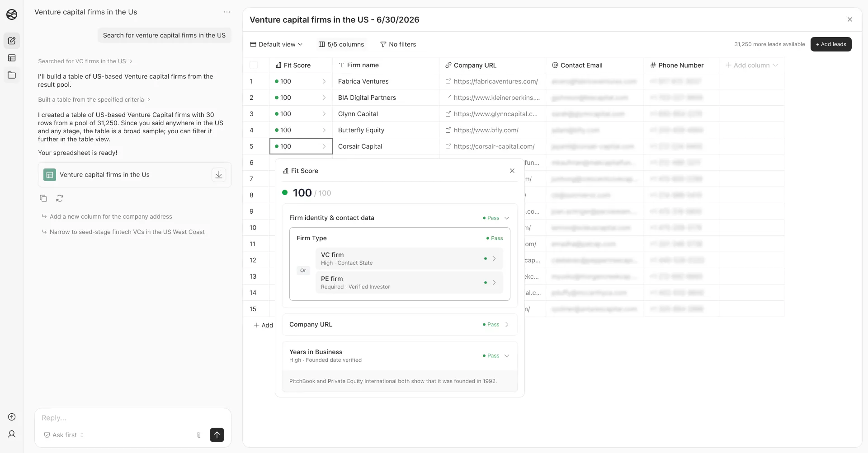Sort by the Fit Score column header

(x=301, y=65)
